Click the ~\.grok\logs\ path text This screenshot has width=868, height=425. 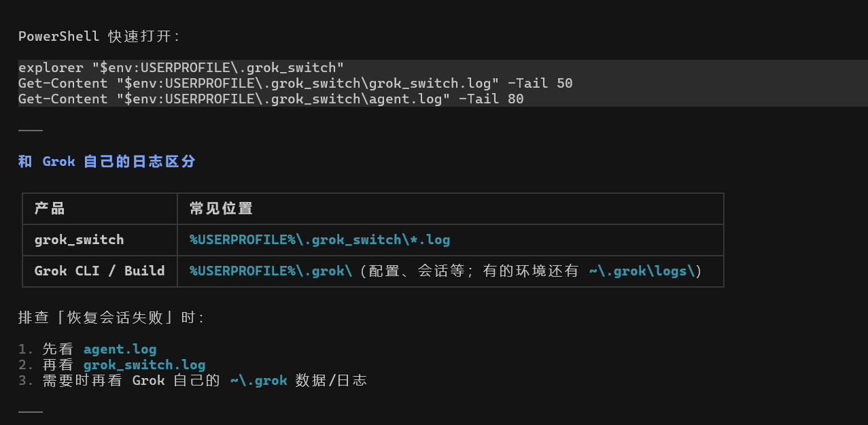[x=642, y=271]
